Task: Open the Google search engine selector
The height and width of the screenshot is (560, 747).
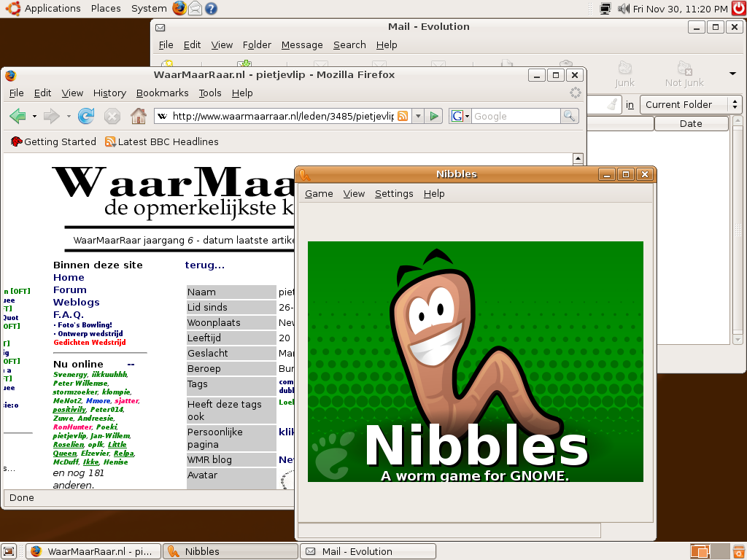Action: click(460, 116)
